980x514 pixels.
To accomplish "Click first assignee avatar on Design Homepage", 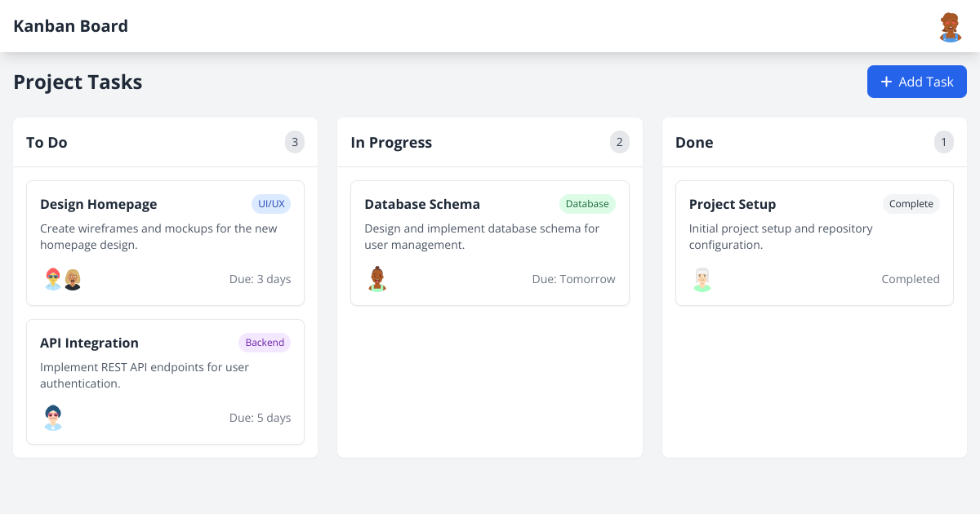I will point(51,279).
